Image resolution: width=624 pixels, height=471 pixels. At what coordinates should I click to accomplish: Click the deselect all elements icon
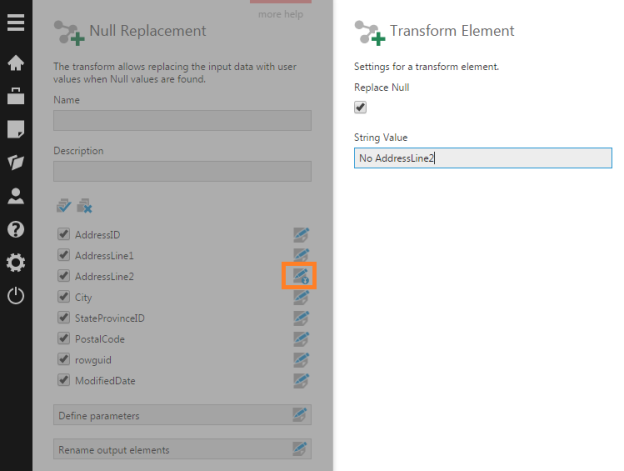[x=85, y=205]
